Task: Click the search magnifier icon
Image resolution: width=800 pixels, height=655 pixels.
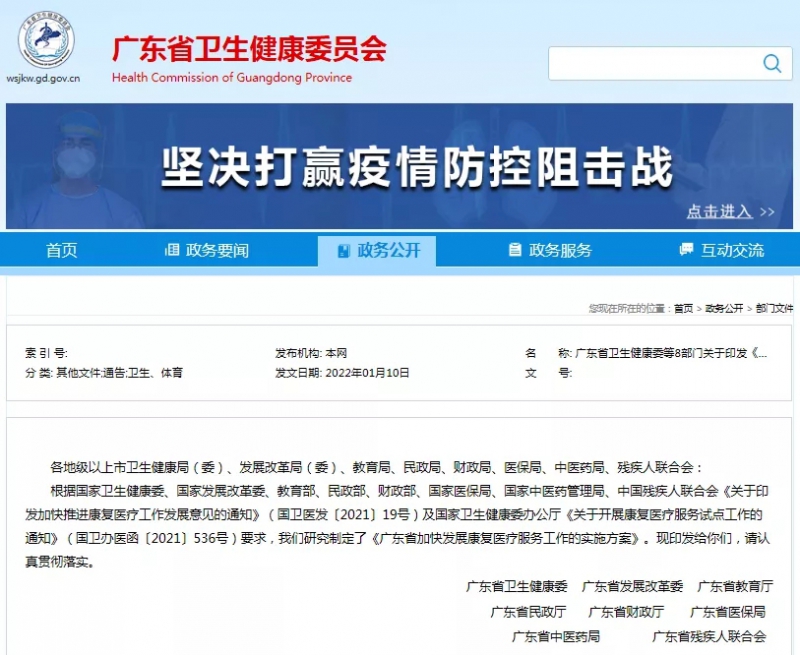Action: click(x=771, y=63)
